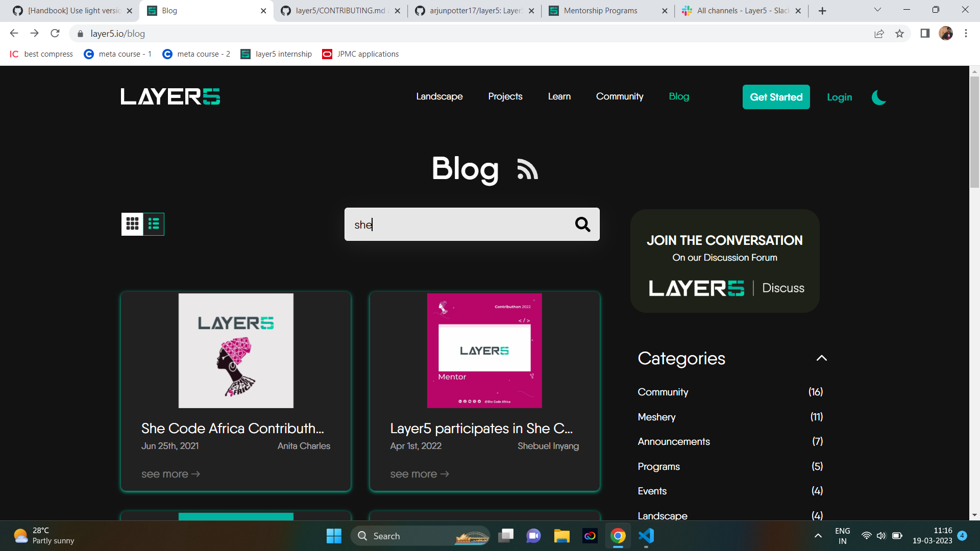Open the browser share icon
This screenshot has width=980, height=551.
tap(879, 33)
